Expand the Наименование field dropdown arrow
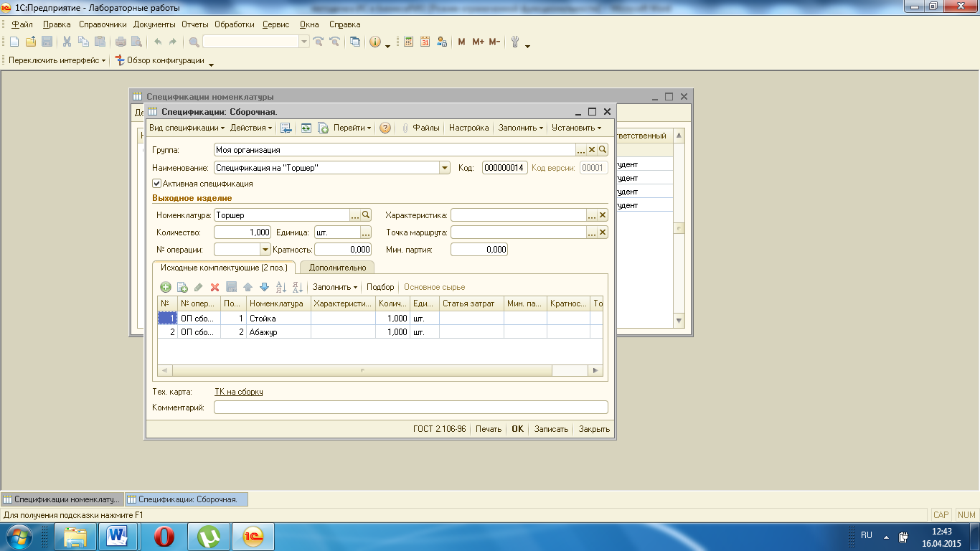980x551 pixels. 444,168
